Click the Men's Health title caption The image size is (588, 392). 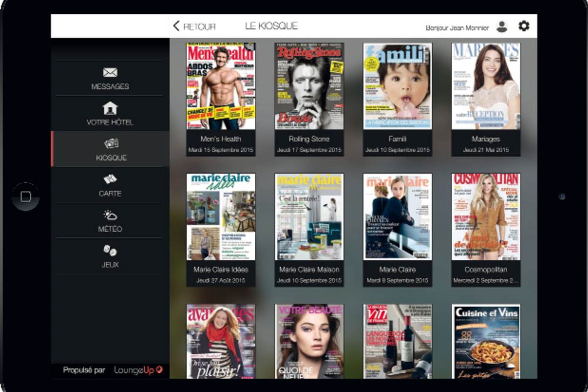221,139
